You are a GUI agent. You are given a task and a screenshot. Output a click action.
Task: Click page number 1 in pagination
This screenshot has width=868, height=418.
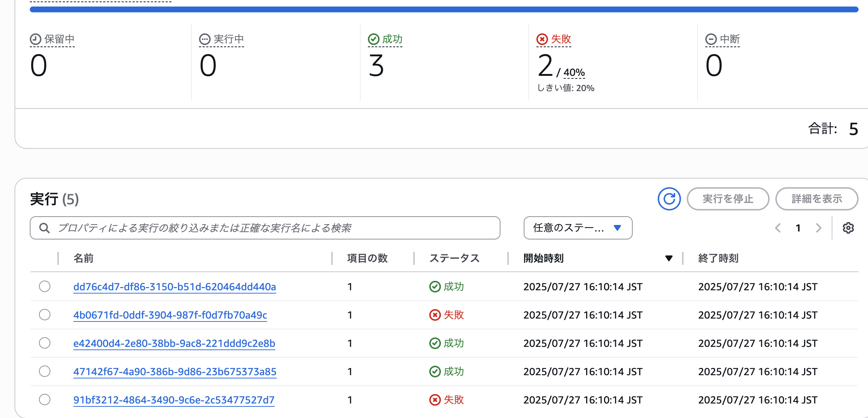point(798,228)
